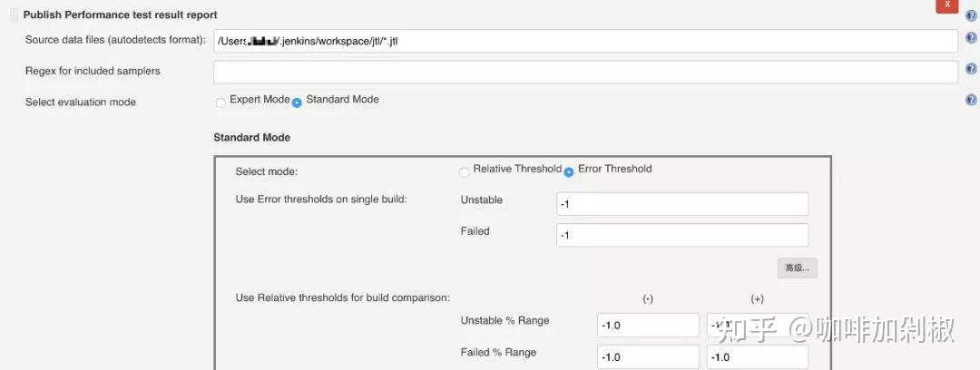Viewport: 980px width, 370px height.
Task: Click the Source data files input field
Action: click(585, 42)
